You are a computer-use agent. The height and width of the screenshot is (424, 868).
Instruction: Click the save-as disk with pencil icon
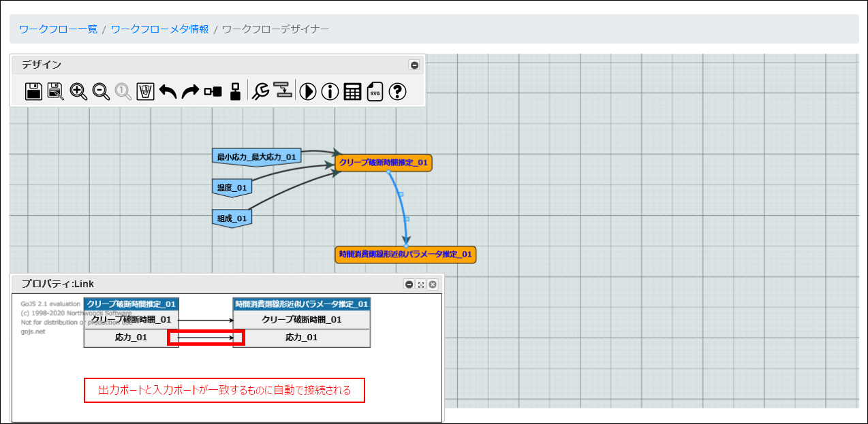click(56, 91)
